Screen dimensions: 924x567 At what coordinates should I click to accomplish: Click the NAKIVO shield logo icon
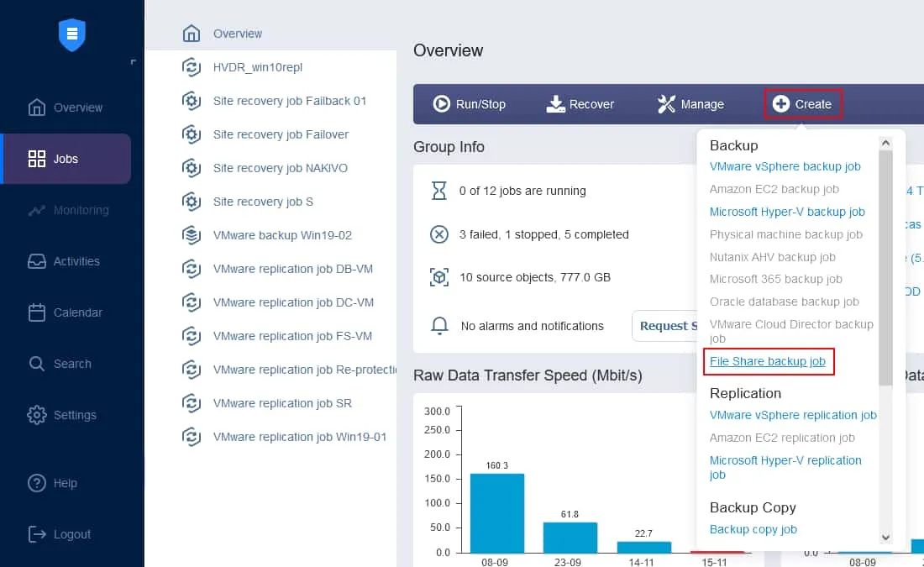point(72,34)
